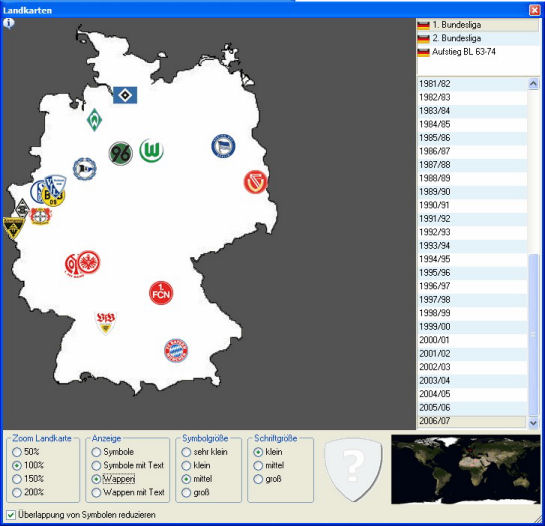Set Schriftgröße to groß

pos(267,479)
